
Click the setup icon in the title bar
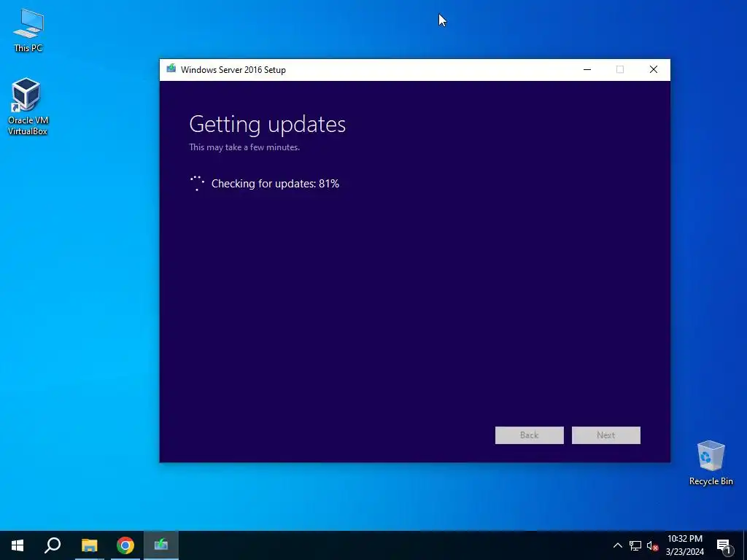click(x=171, y=69)
